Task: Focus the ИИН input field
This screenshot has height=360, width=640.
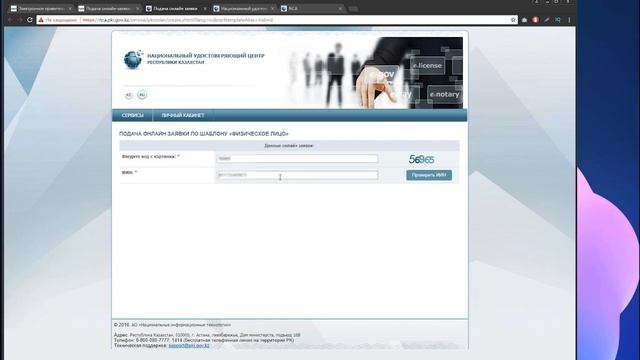Action: [297, 175]
